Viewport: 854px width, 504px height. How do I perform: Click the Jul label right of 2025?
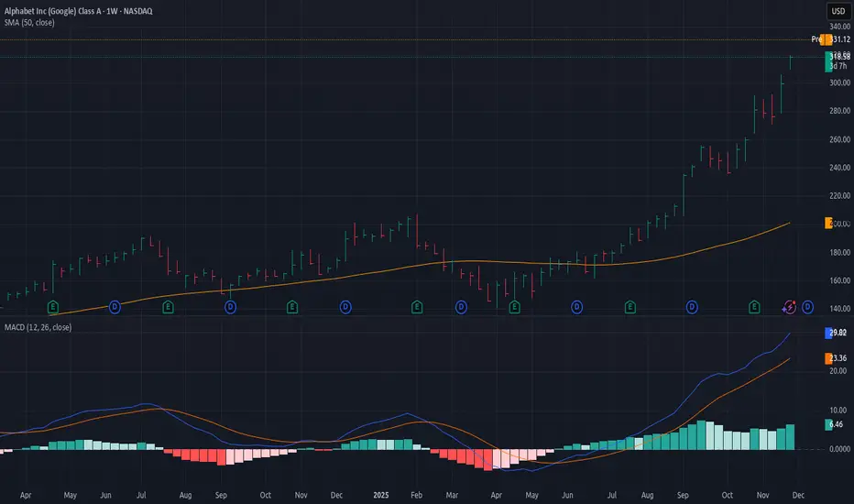click(x=612, y=495)
